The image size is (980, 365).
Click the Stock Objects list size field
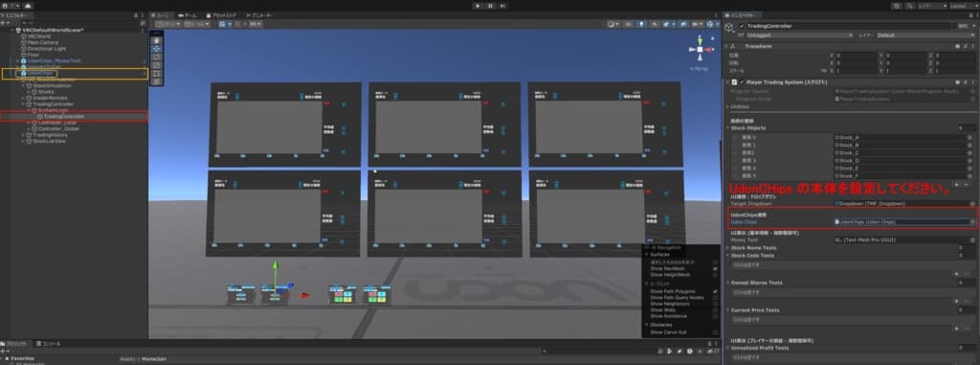(967, 127)
